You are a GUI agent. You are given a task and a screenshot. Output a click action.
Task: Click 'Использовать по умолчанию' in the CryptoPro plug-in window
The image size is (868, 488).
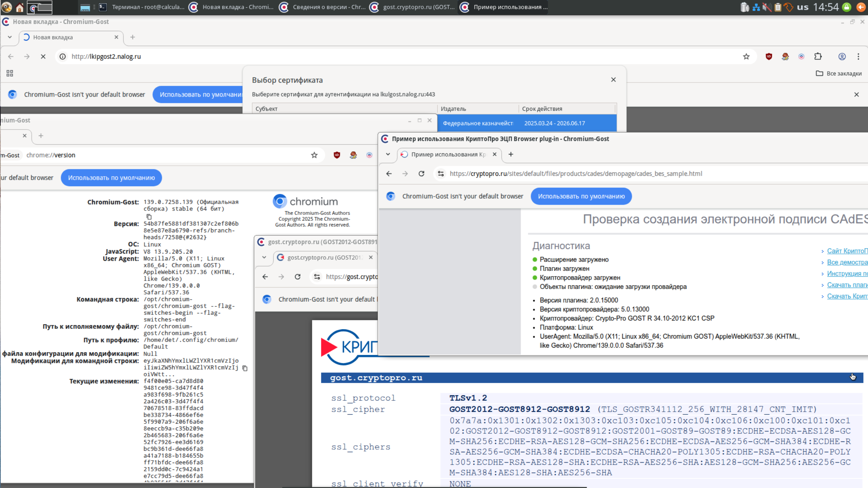pyautogui.click(x=581, y=196)
